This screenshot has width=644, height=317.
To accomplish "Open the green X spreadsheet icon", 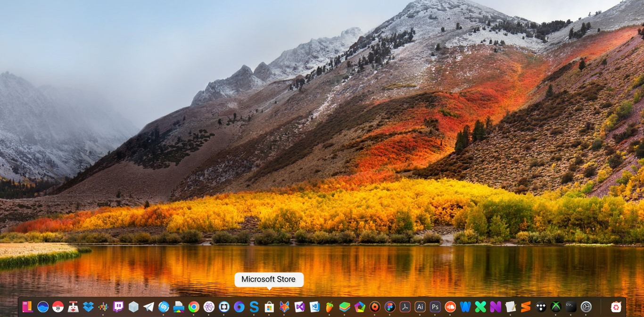I will [x=480, y=307].
